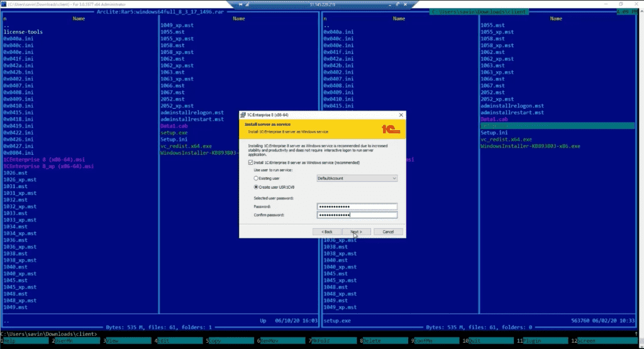Select the Existing user radio option

point(256,178)
